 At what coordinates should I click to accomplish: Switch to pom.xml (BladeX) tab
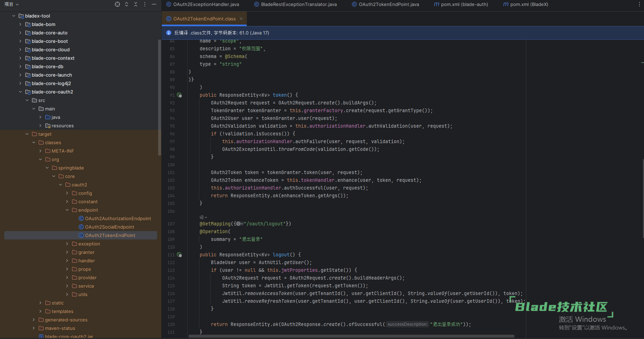[x=526, y=4]
